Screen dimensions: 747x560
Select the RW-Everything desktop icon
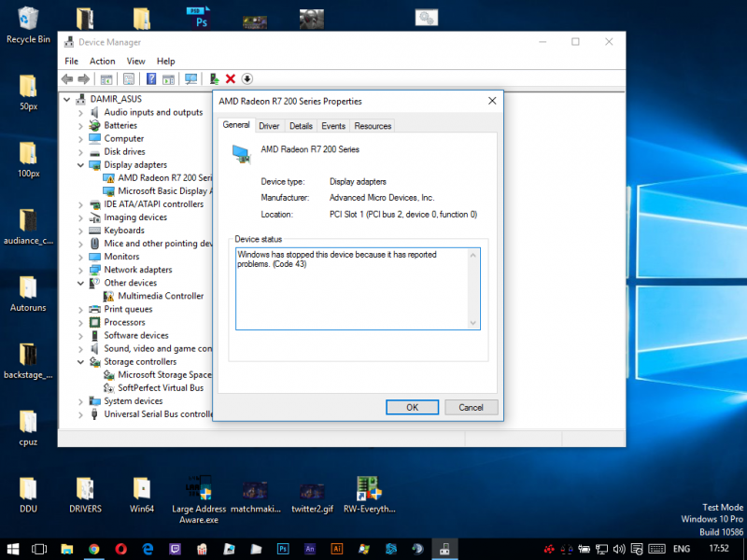click(x=369, y=495)
